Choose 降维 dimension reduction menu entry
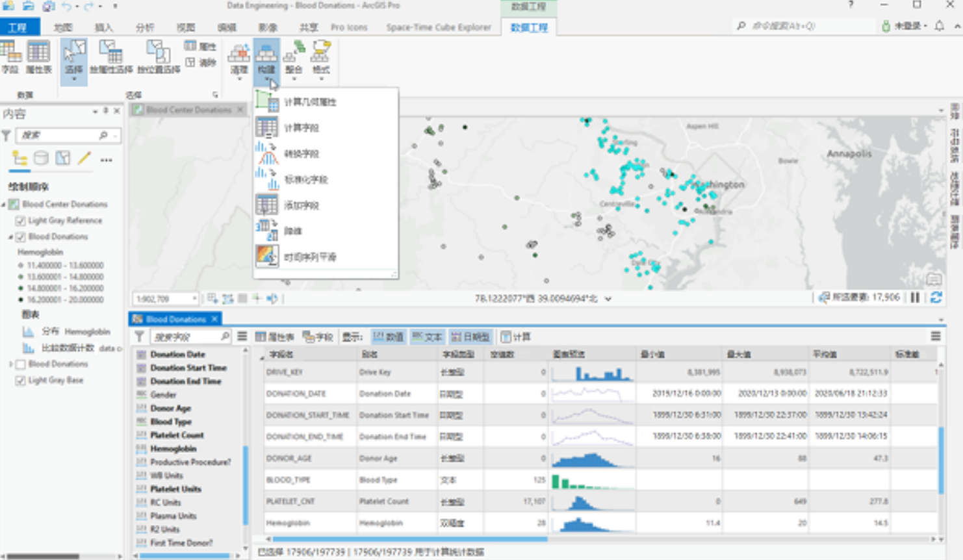Image resolution: width=963 pixels, height=560 pixels. coord(326,231)
